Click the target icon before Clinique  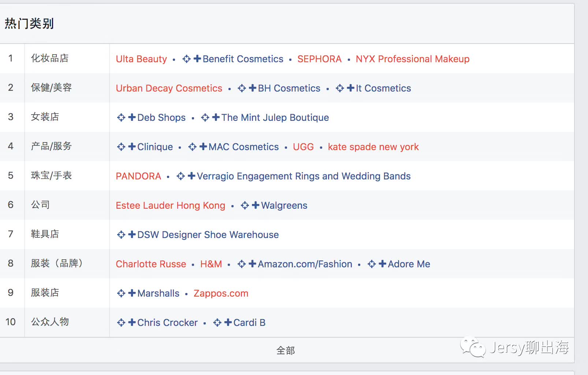point(121,147)
